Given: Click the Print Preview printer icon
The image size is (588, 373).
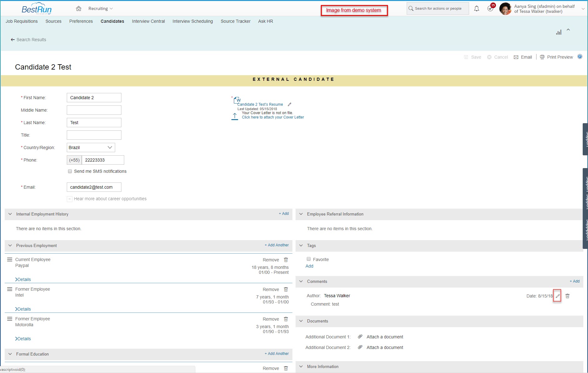Looking at the screenshot, I should click(542, 57).
